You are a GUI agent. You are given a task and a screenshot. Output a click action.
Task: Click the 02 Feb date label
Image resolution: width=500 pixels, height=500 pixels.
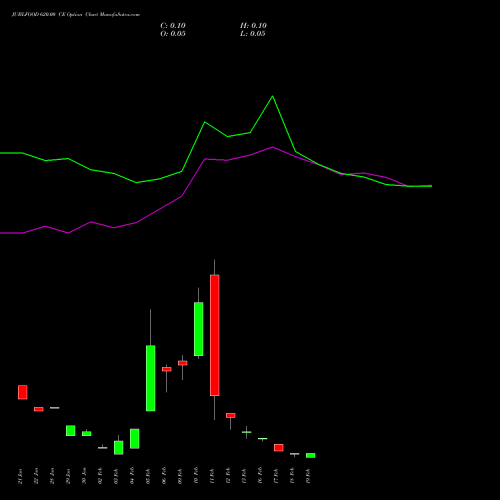pyautogui.click(x=100, y=476)
